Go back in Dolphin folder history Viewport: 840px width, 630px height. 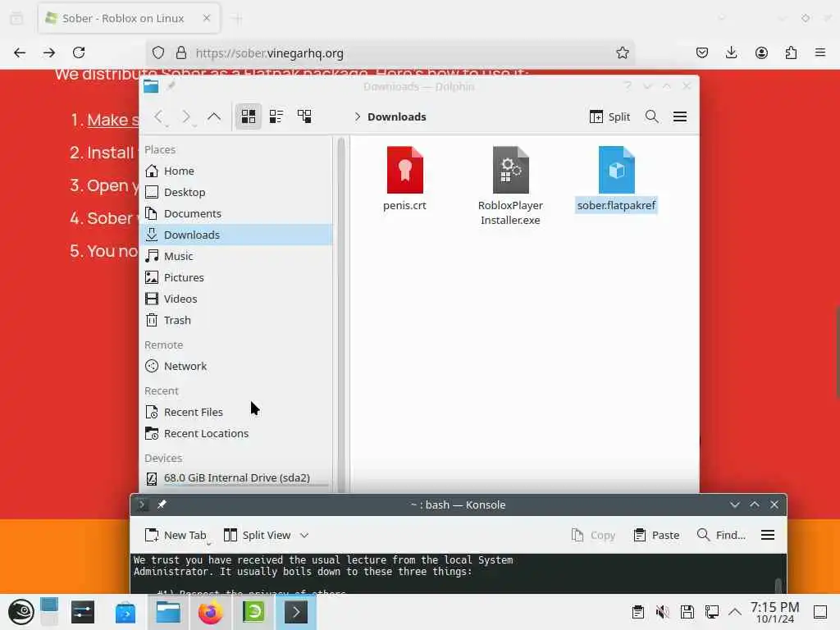[x=158, y=116]
